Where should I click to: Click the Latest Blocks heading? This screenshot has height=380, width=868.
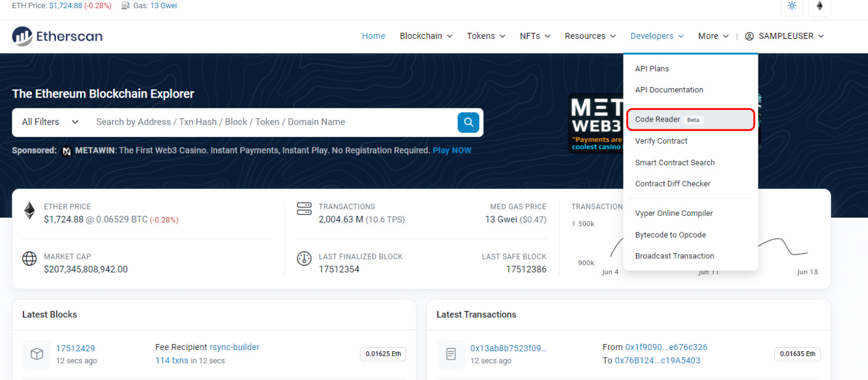[x=49, y=315]
